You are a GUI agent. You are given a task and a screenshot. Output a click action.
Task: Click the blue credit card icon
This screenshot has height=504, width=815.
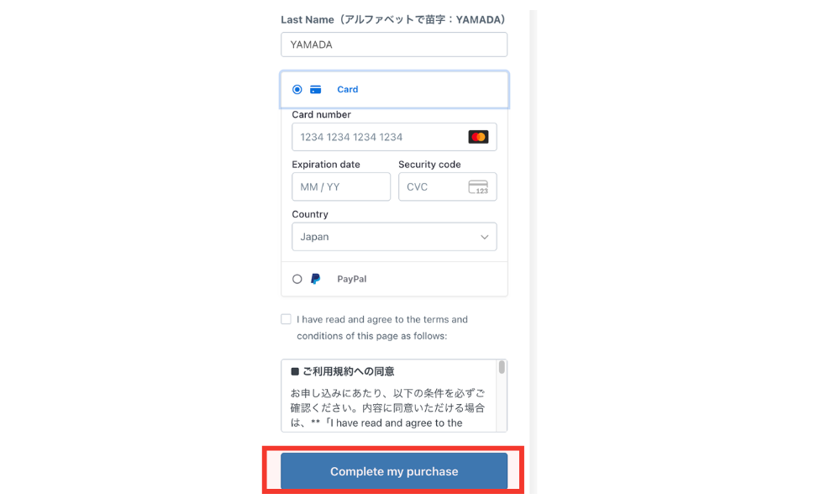316,89
